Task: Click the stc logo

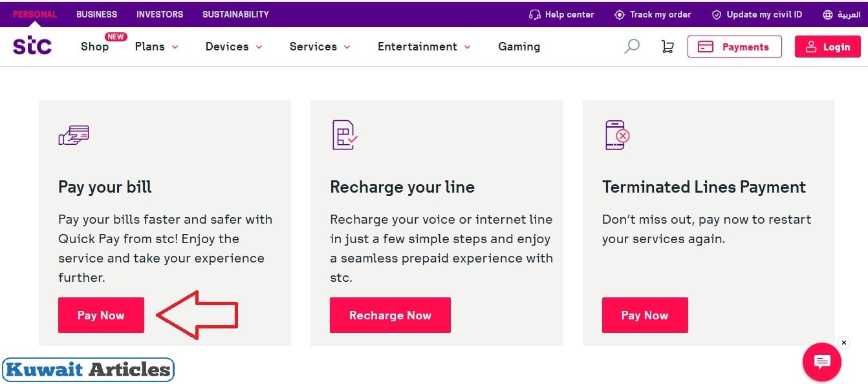Action: coord(32,45)
